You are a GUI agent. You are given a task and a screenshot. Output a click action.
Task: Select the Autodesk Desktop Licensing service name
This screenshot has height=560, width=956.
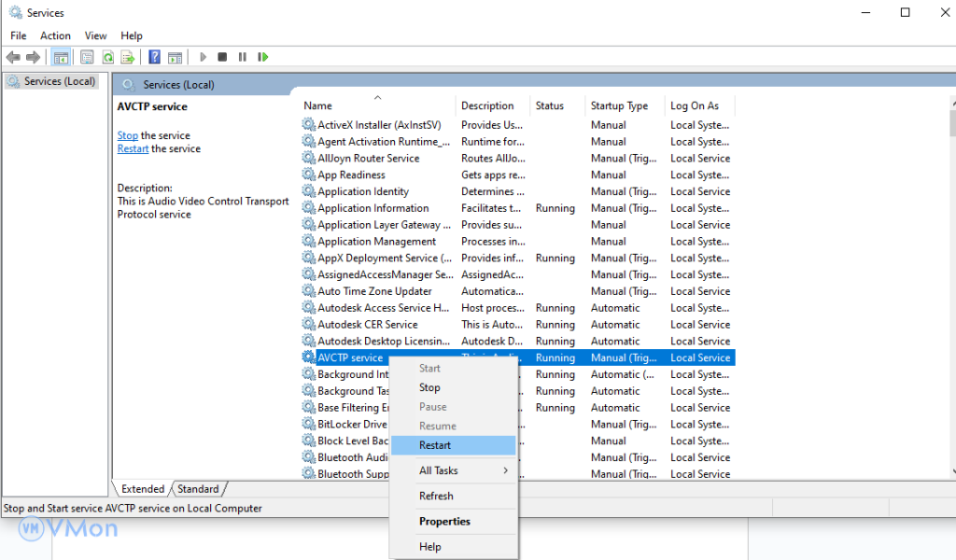click(x=384, y=342)
